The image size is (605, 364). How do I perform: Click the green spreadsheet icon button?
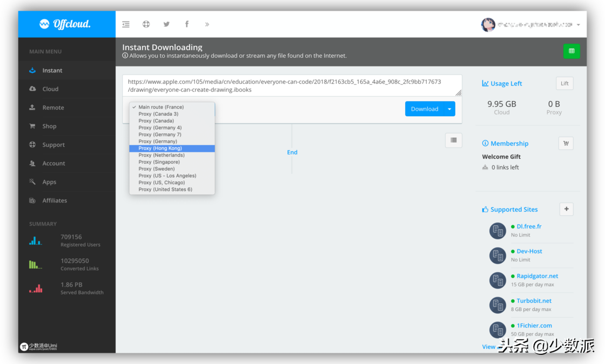tap(572, 51)
